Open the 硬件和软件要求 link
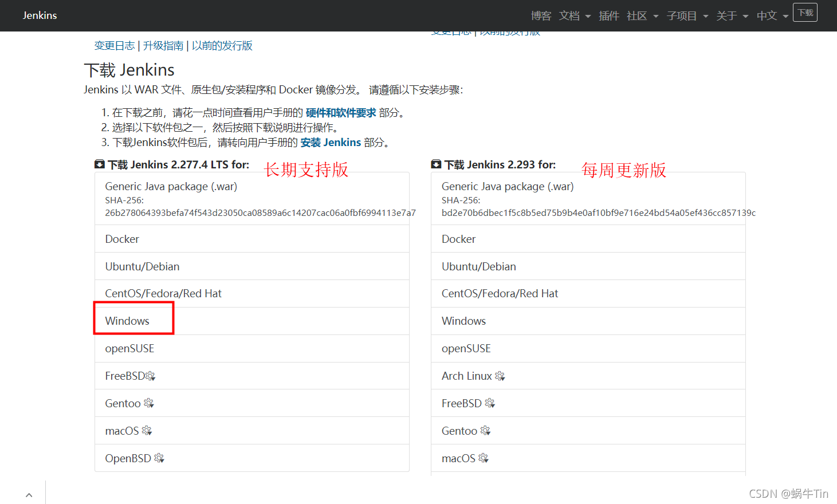Screen dimensions: 837x504 tap(341, 113)
